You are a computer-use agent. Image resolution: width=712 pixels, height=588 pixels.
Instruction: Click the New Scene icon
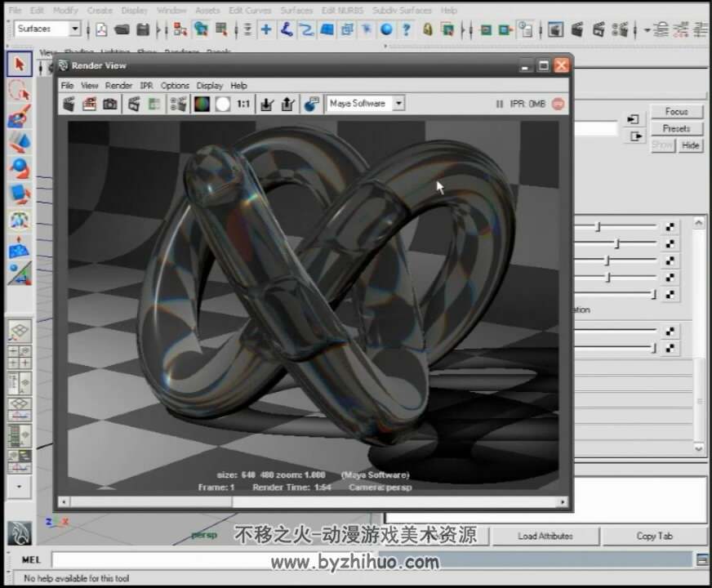(102, 30)
